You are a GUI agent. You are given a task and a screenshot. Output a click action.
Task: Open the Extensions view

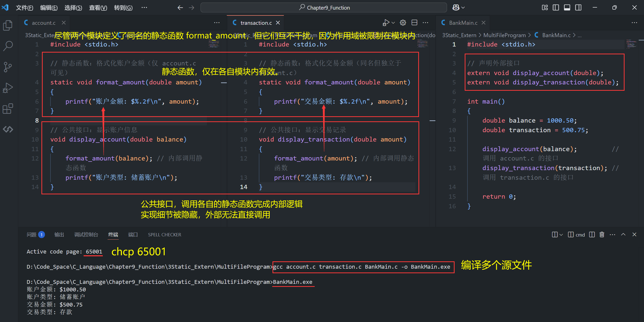click(8, 109)
